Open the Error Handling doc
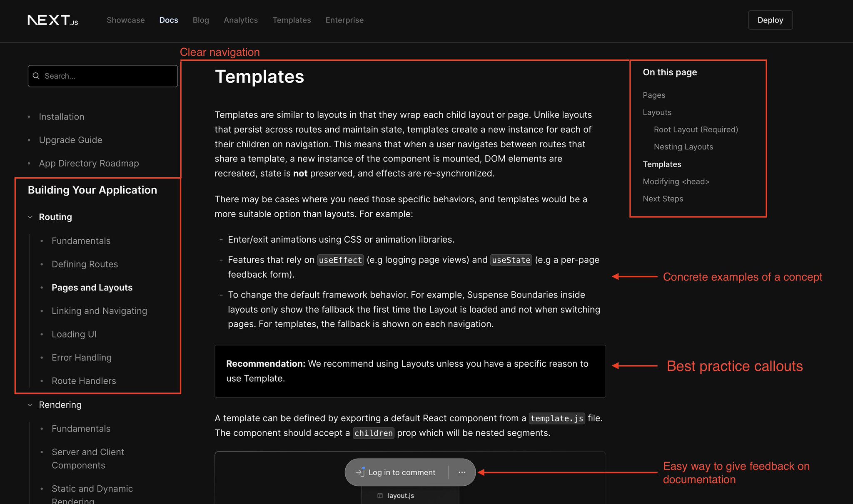 click(x=82, y=357)
